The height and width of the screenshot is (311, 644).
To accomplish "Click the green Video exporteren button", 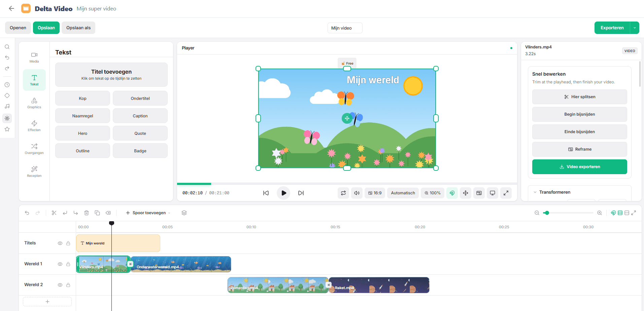I will (579, 167).
